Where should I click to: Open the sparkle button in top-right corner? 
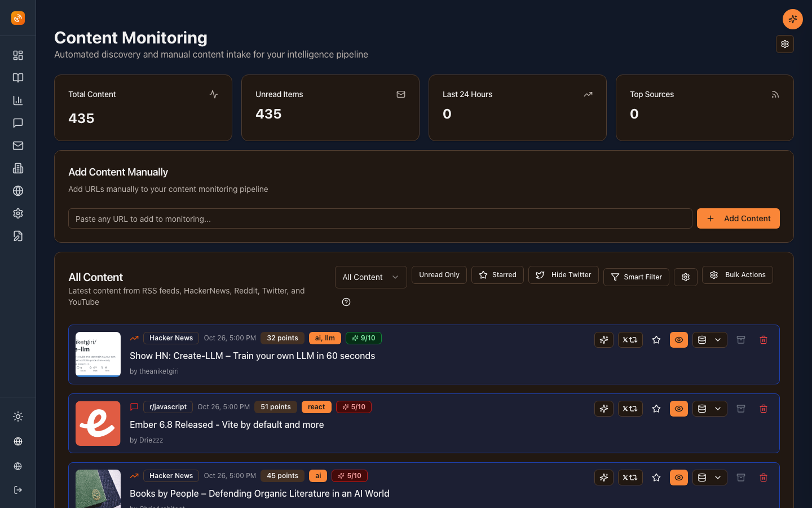(x=792, y=19)
